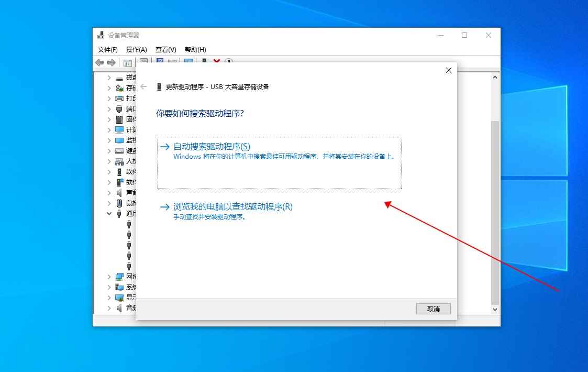Open the 查看 menu

[x=165, y=49]
